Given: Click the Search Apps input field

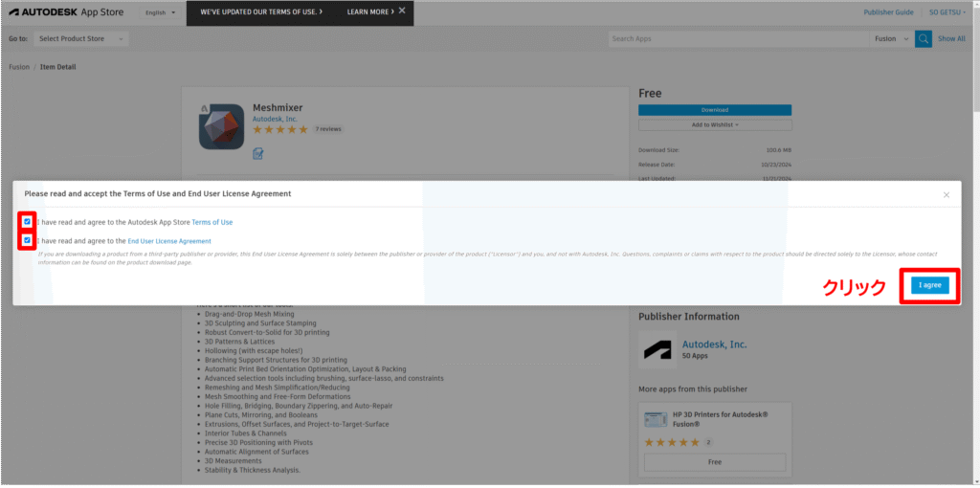Looking at the screenshot, I should point(739,38).
